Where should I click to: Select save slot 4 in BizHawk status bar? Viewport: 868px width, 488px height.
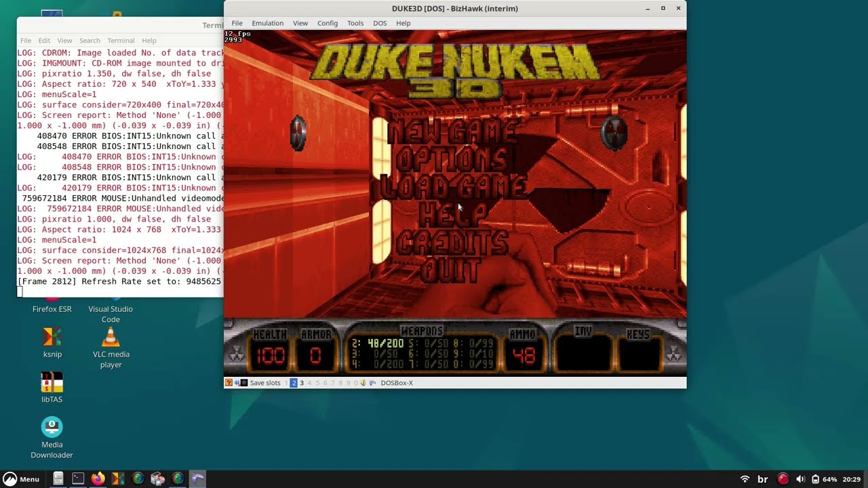[x=309, y=383]
